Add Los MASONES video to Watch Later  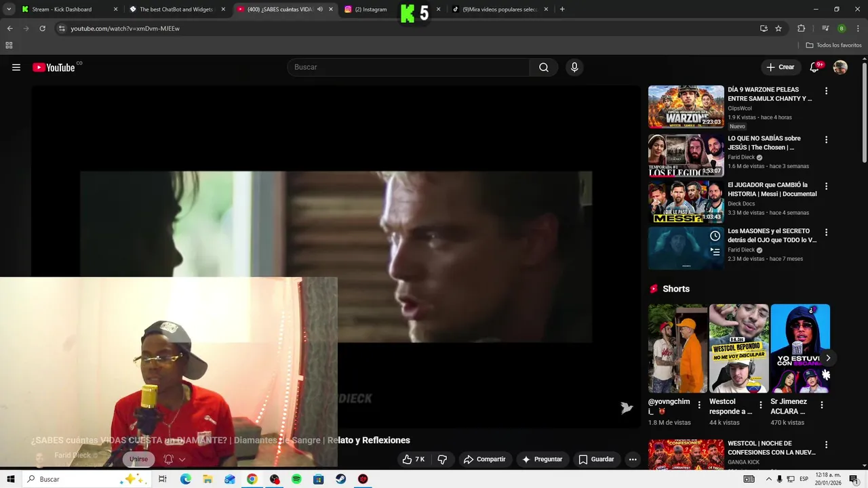point(715,236)
